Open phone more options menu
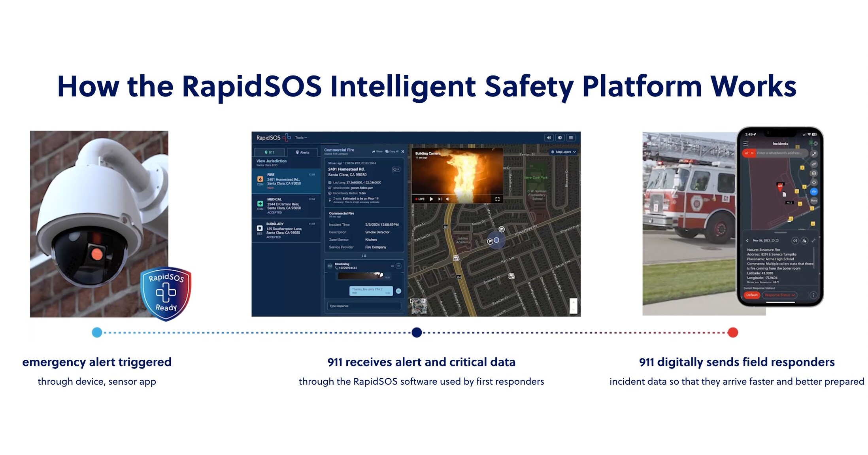This screenshot has height=455, width=868. click(x=813, y=295)
